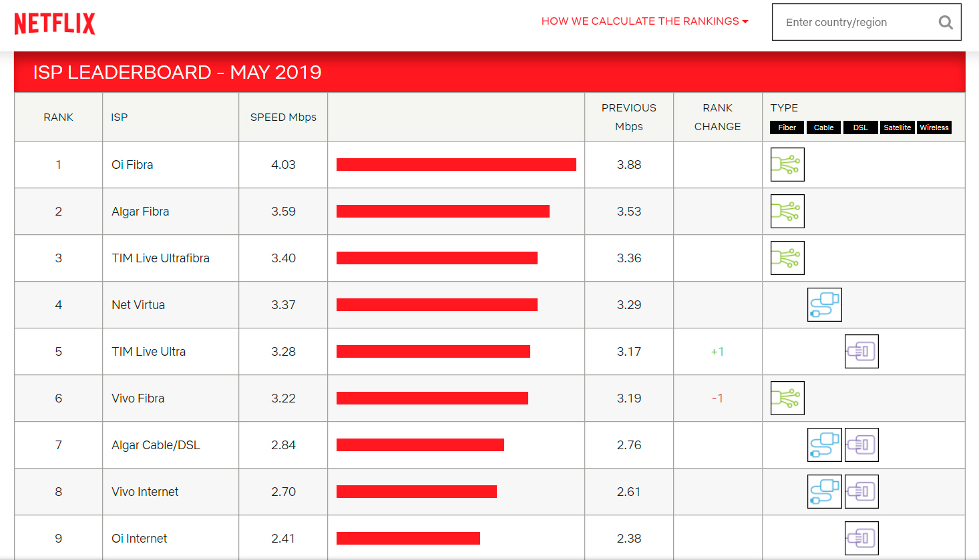Screen dimensions: 979x560
Task: Select the TIM Live Ultrafibra ISP name
Action: (x=160, y=258)
